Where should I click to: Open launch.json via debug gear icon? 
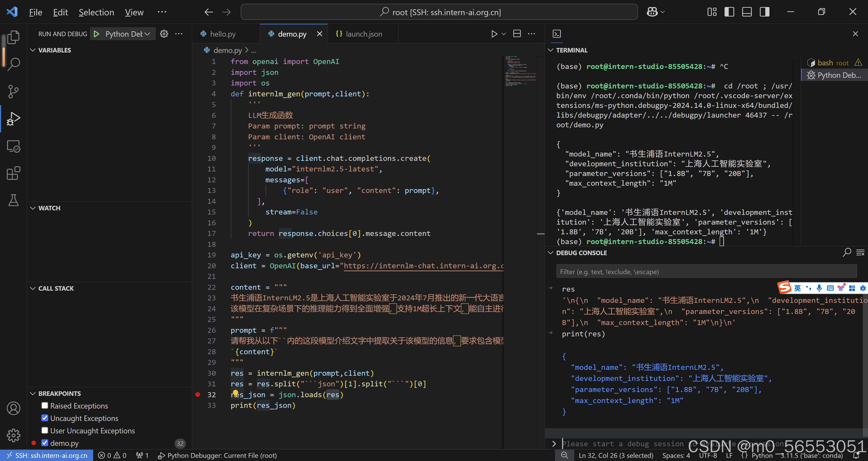tap(164, 34)
